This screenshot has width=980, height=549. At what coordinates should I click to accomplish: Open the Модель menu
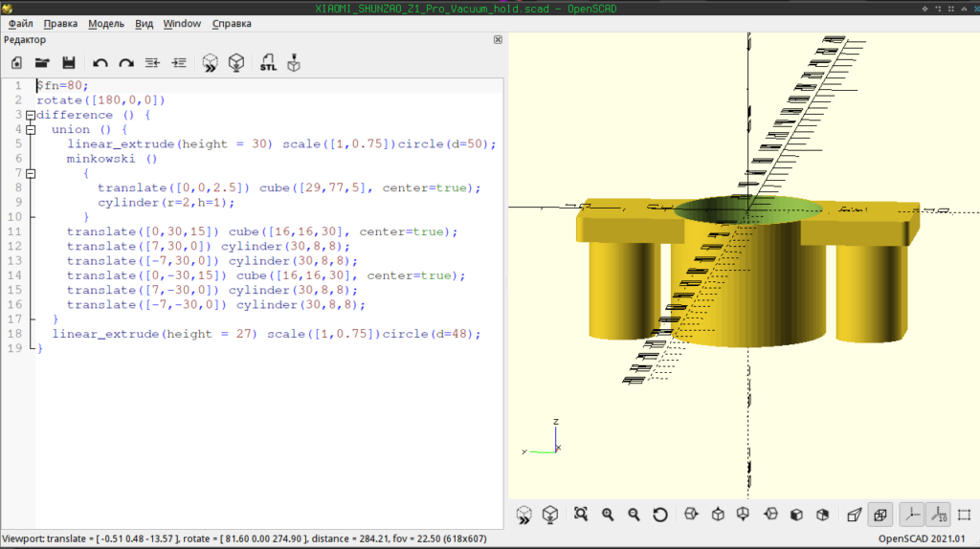click(x=106, y=24)
